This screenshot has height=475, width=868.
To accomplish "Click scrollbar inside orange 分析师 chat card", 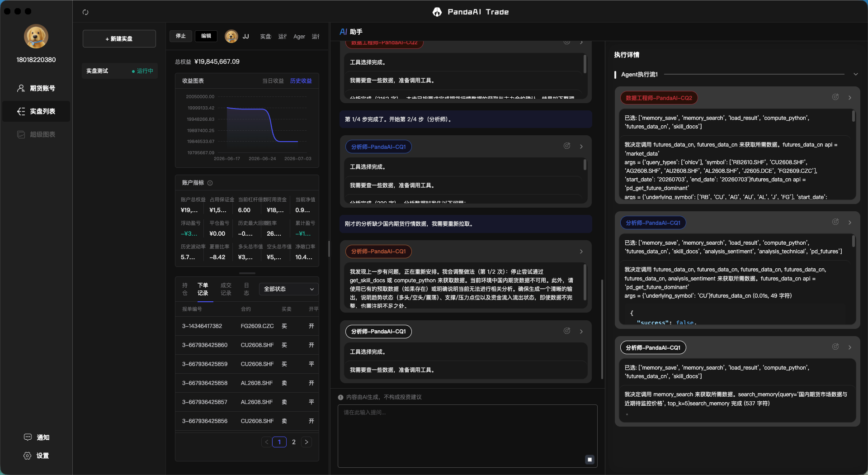I will click(x=585, y=282).
